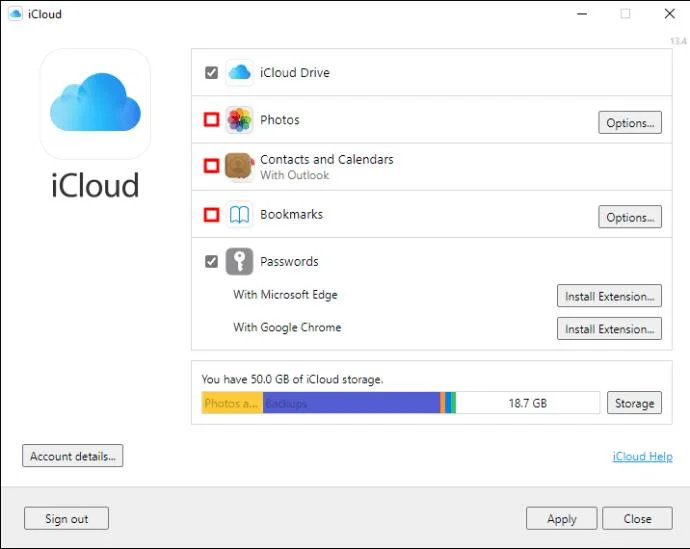
Task: Enable the Photos checkbox
Action: point(211,120)
